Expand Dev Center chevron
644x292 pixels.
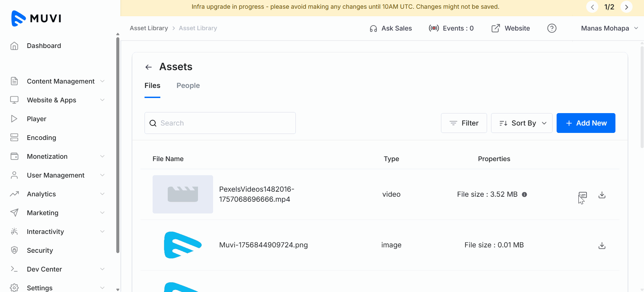[103, 269]
